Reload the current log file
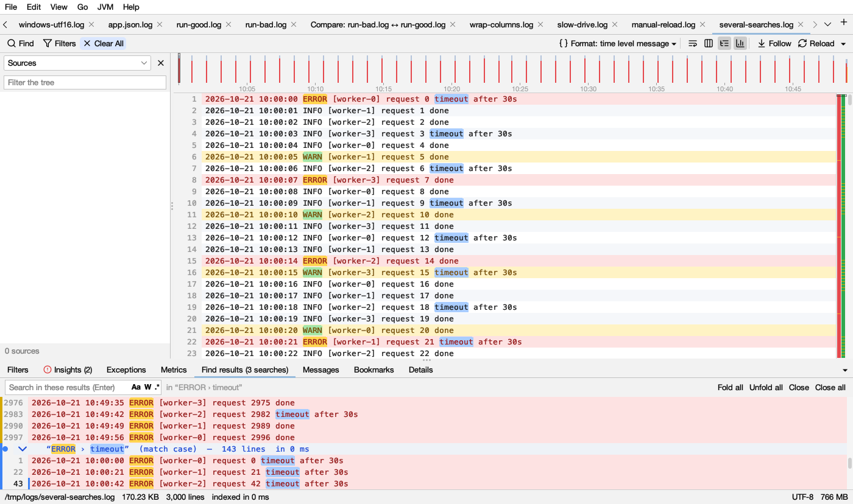This screenshot has height=504, width=853. [816, 43]
